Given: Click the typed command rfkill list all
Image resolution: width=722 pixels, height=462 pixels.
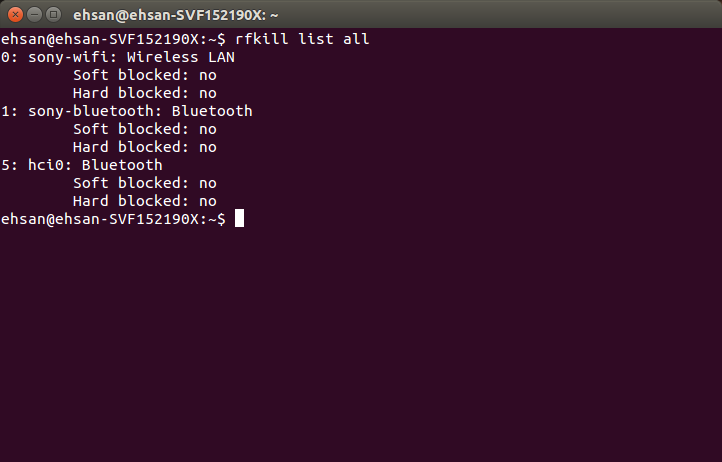Looking at the screenshot, I should (x=302, y=39).
